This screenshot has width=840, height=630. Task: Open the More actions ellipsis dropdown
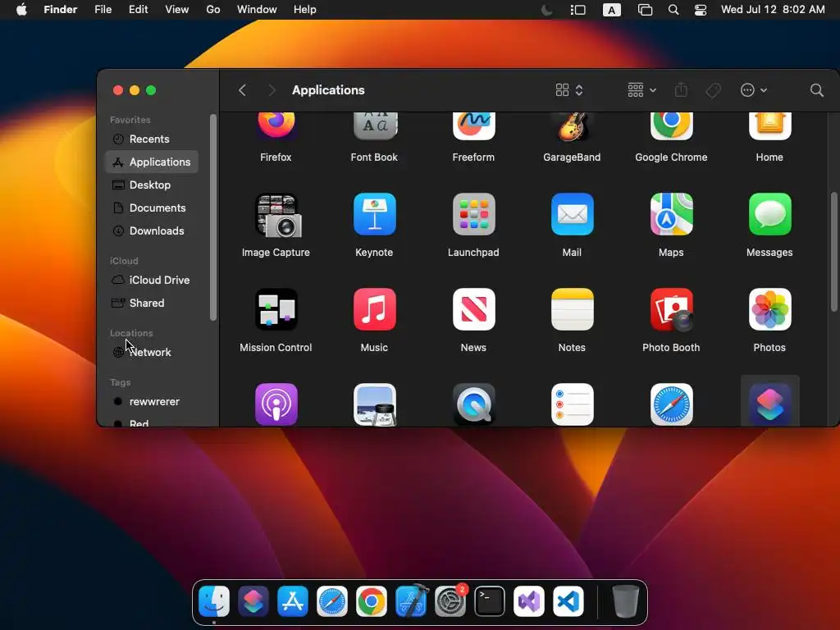pos(753,90)
